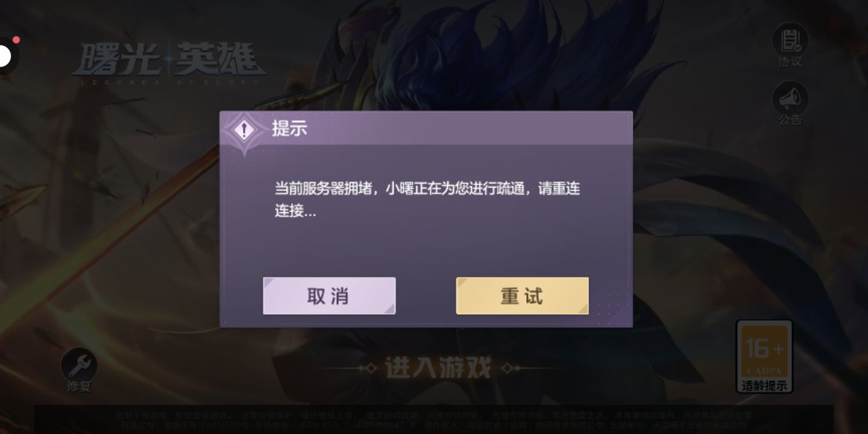Click the 取消 cancel button
Image resolution: width=868 pixels, height=434 pixels.
click(x=329, y=296)
